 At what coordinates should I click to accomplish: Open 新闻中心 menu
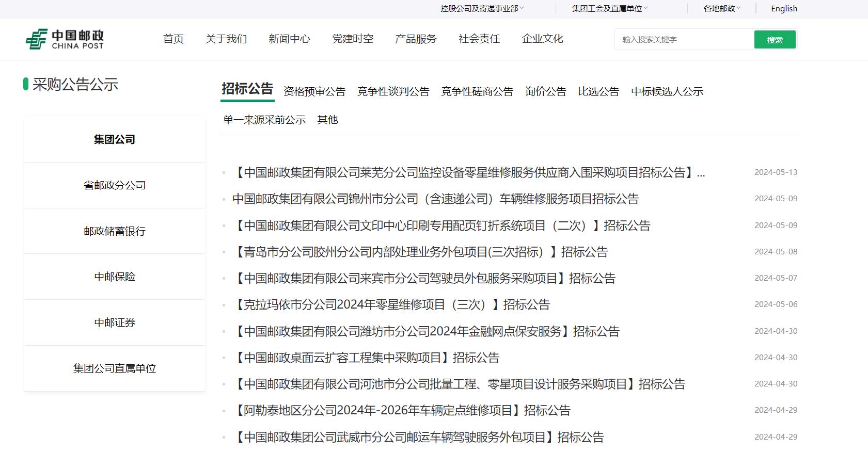289,39
